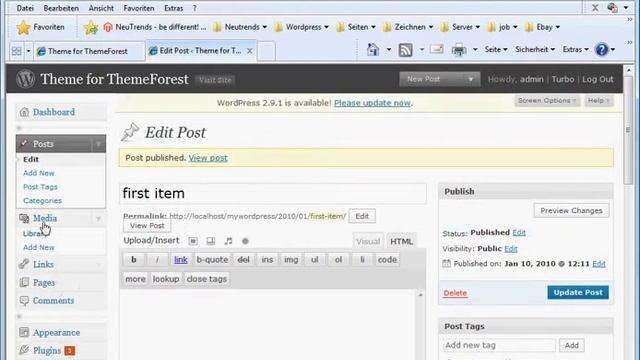This screenshot has width=640, height=360.
Task: Click the compatibility icon in top right
Action: (x=612, y=7)
